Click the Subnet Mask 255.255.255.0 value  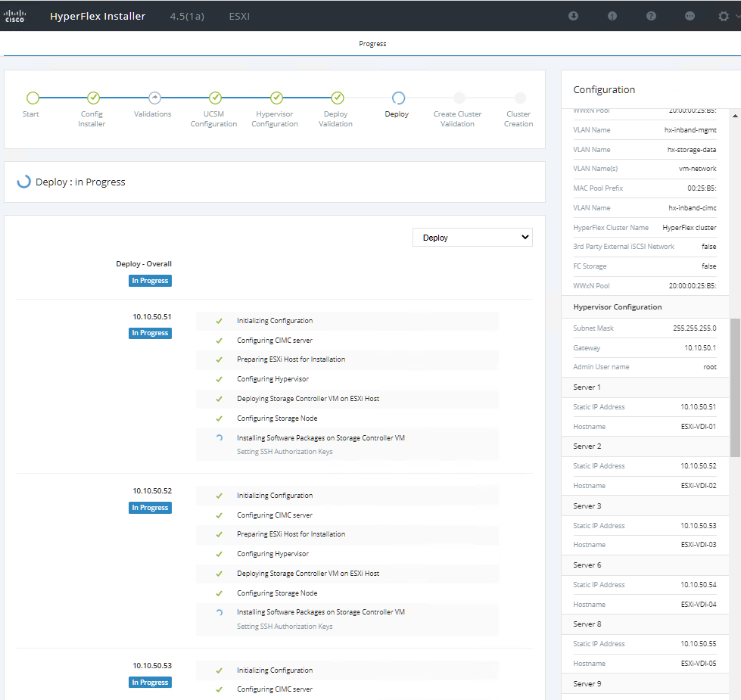tap(695, 328)
